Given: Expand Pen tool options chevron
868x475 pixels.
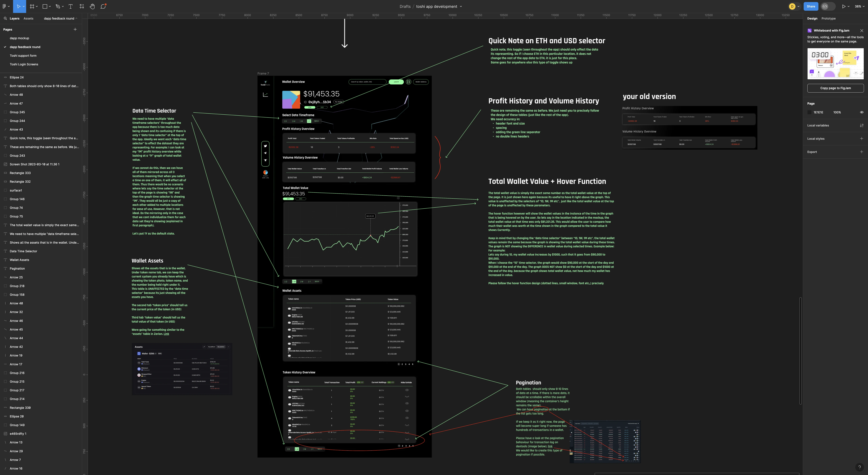Looking at the screenshot, I should click(63, 6).
